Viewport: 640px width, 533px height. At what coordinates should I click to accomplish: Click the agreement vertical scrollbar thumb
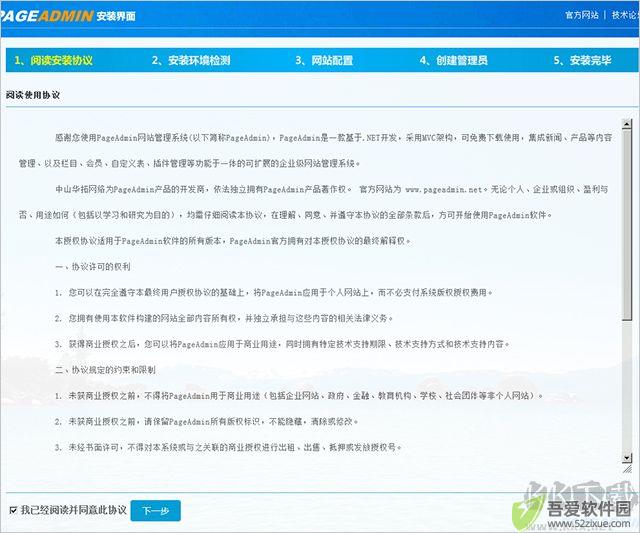[627, 224]
